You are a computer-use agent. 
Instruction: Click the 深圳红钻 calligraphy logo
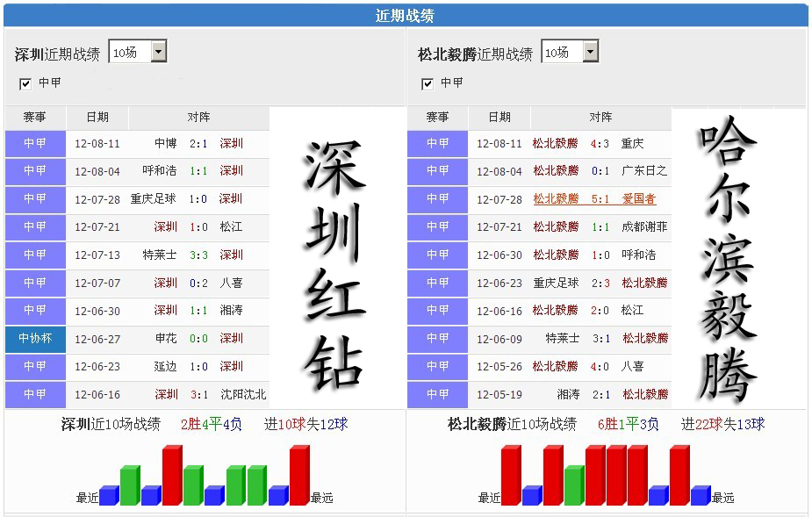[x=335, y=265]
